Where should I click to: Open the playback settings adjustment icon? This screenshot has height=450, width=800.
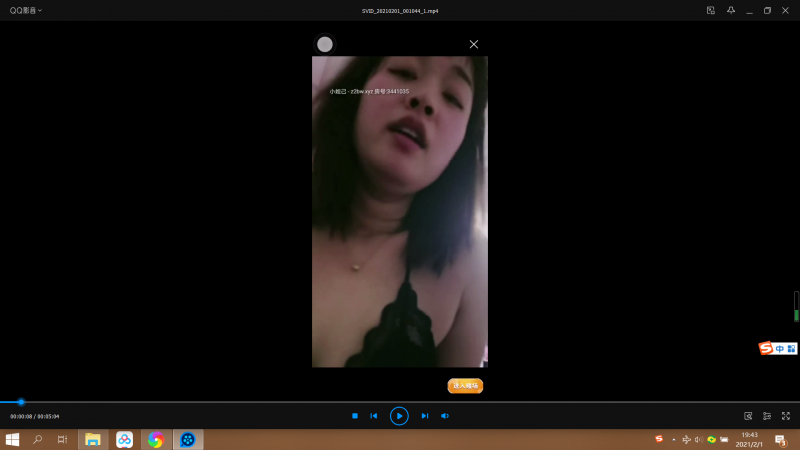[x=767, y=416]
